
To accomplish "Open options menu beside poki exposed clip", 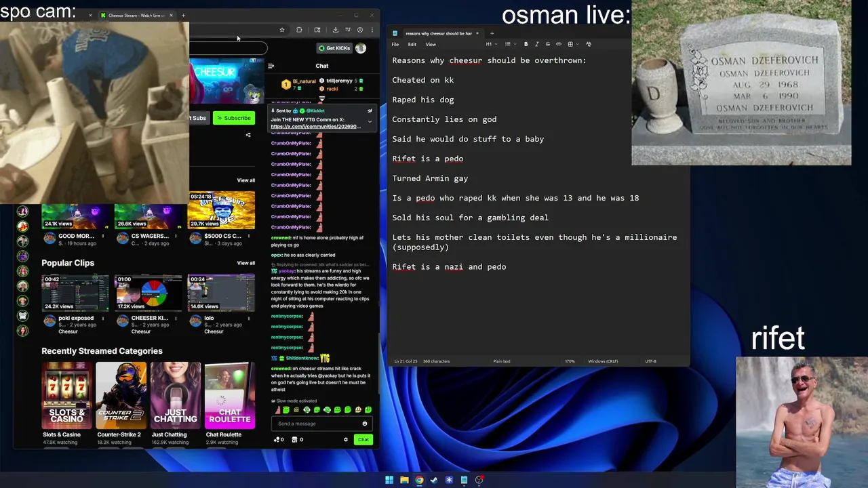I will tap(103, 319).
